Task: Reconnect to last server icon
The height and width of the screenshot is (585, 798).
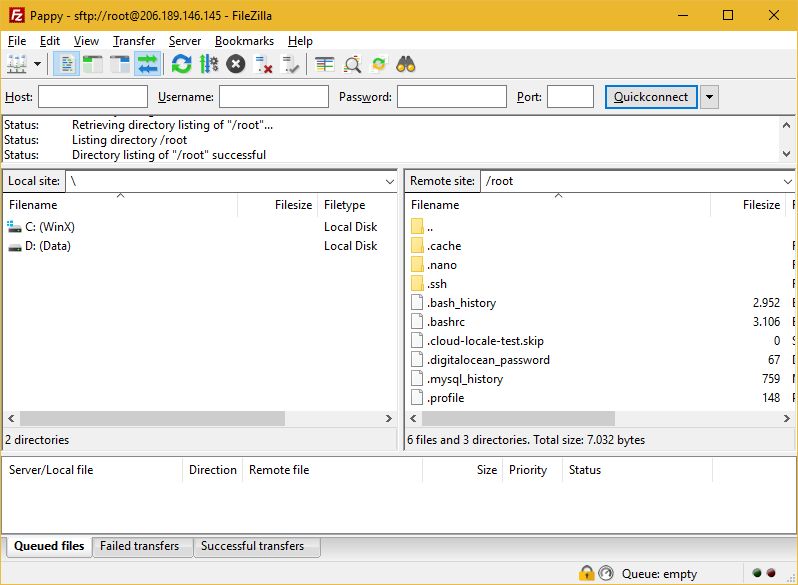Action: 291,65
